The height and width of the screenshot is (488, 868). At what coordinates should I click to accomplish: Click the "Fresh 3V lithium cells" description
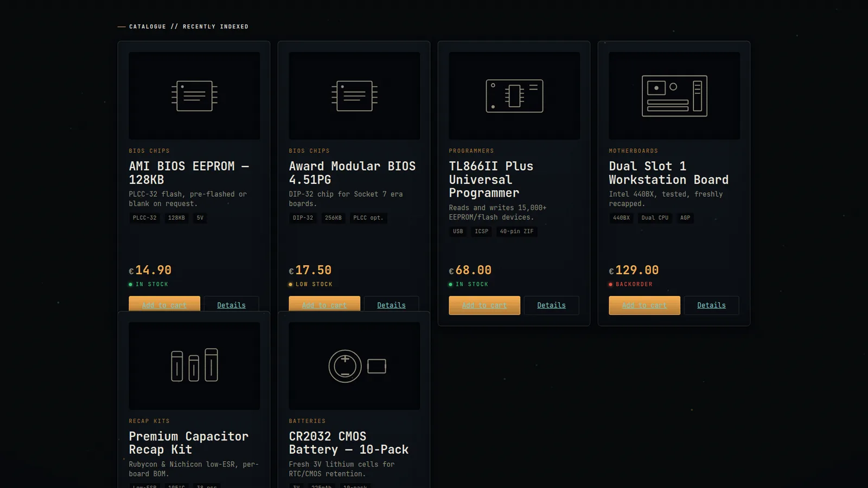pos(342,469)
